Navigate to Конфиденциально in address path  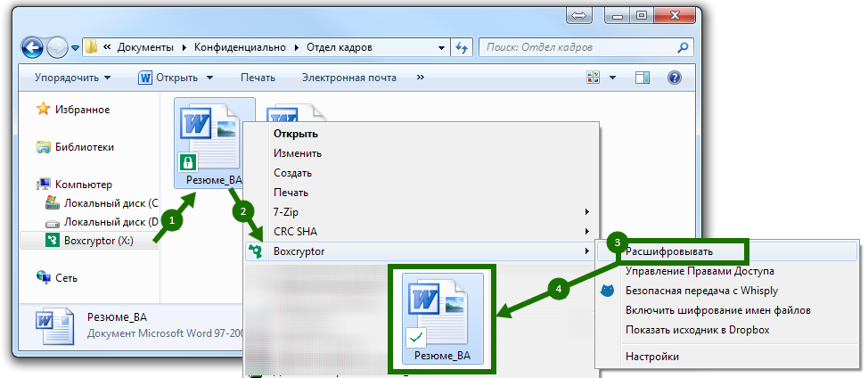240,47
